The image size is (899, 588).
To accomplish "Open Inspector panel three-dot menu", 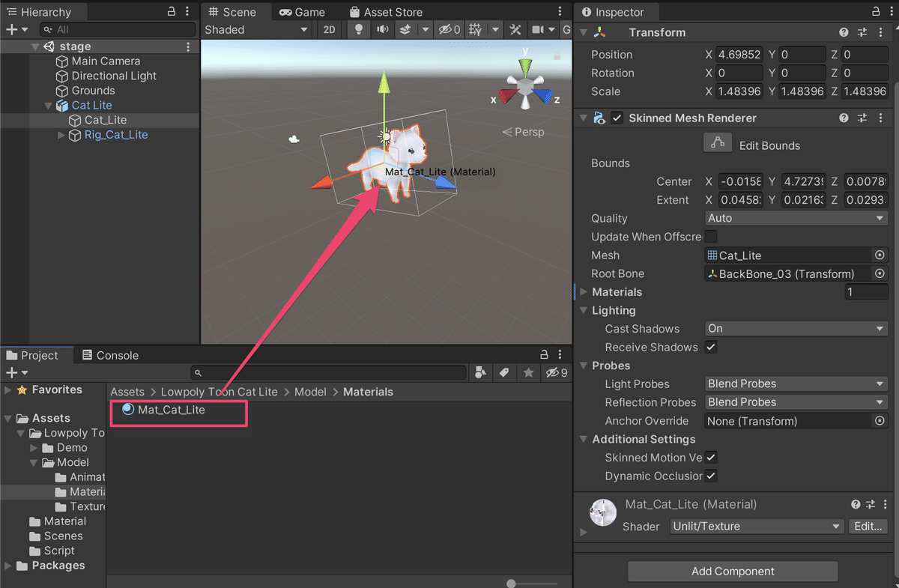I will coord(890,12).
